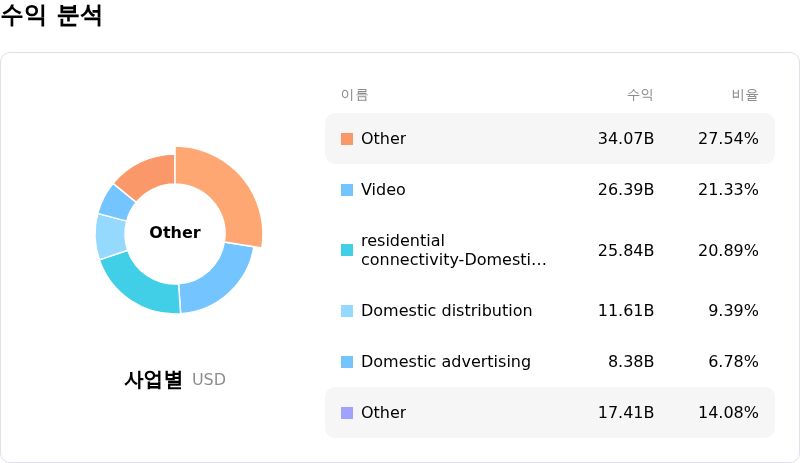This screenshot has height=463, width=800.
Task: Click the USD currency label
Action: [209, 379]
